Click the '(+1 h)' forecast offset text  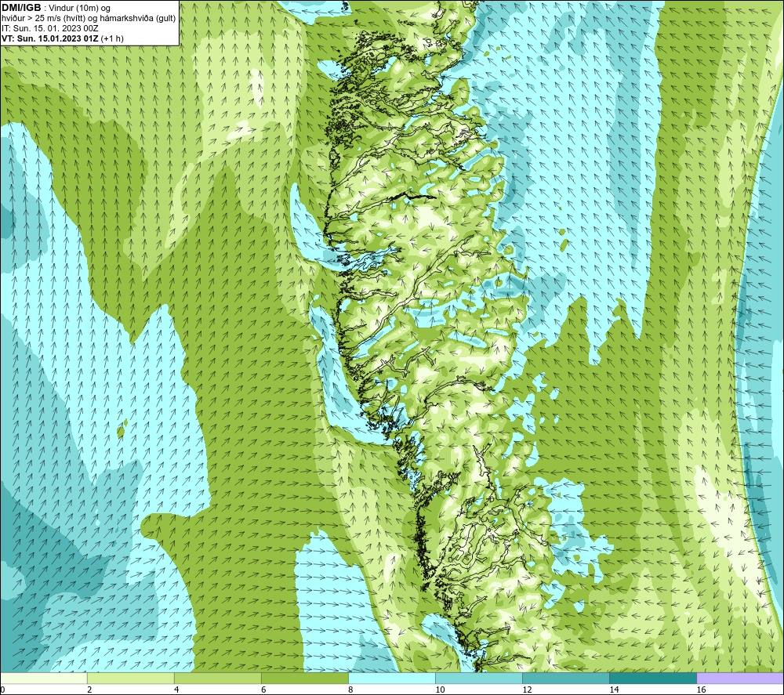(112, 38)
